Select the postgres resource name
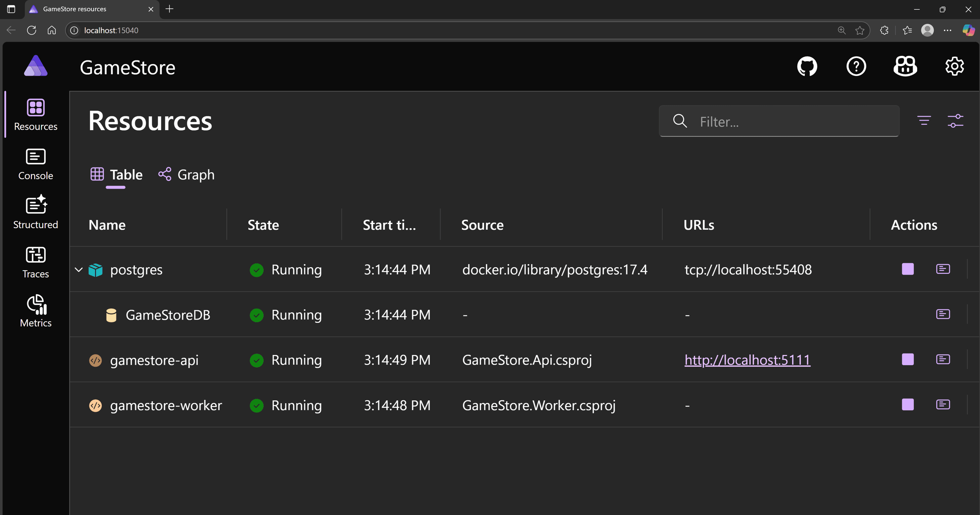 click(136, 270)
